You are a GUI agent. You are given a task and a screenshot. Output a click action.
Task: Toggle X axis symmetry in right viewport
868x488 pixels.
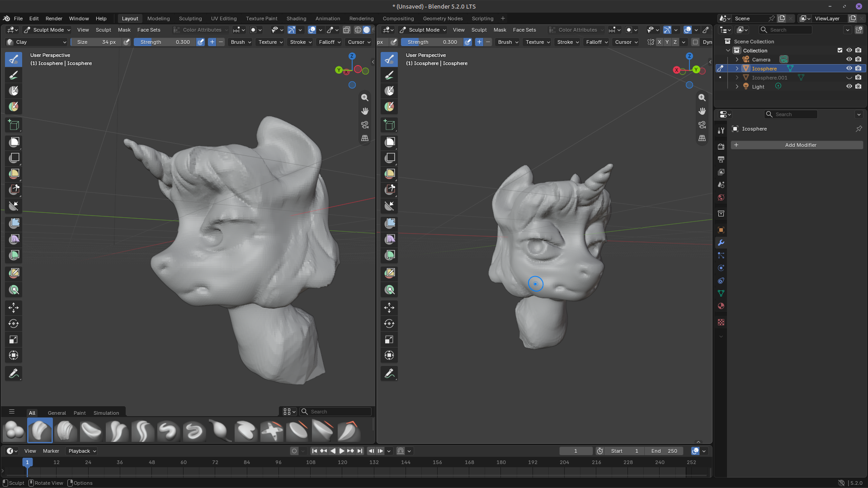point(659,42)
